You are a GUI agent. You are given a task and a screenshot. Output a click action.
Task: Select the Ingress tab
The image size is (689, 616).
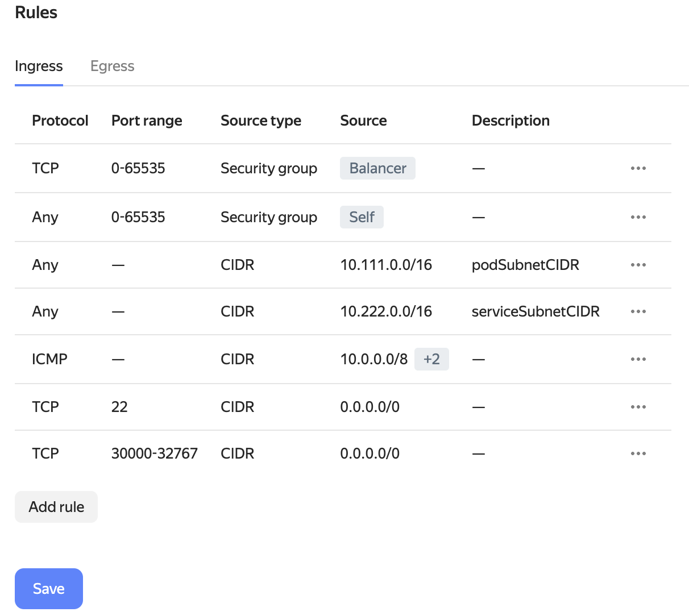click(x=39, y=66)
